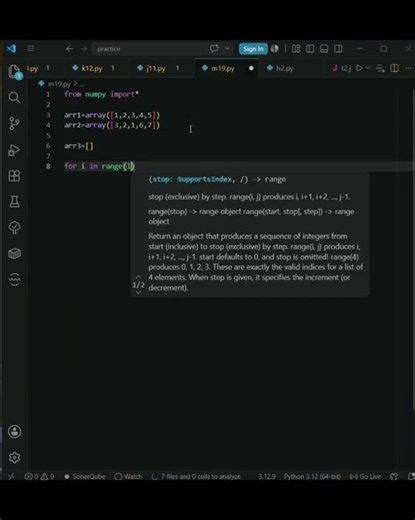Click the practice command center search box
The image size is (415, 520).
pyautogui.click(x=148, y=49)
